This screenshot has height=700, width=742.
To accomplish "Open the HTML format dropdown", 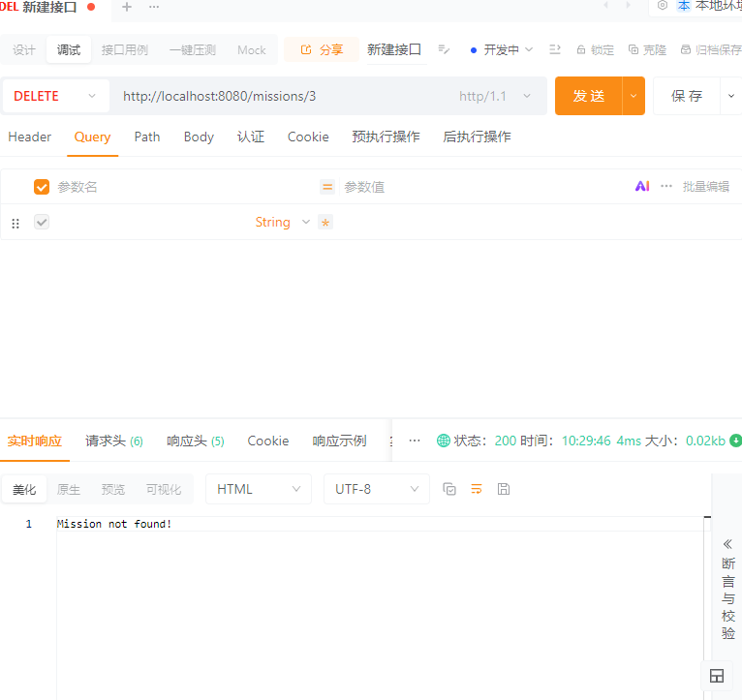I will (x=259, y=489).
